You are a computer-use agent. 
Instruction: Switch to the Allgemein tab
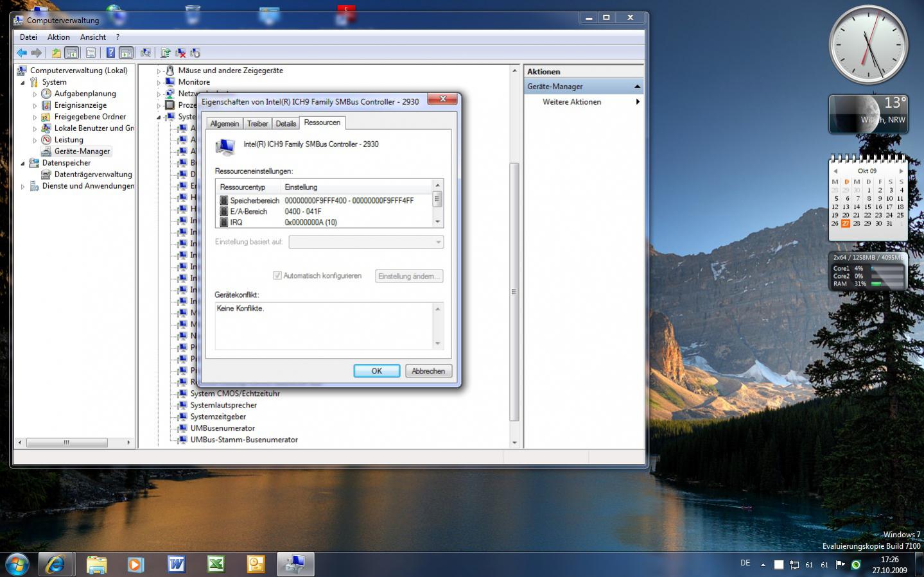point(225,124)
